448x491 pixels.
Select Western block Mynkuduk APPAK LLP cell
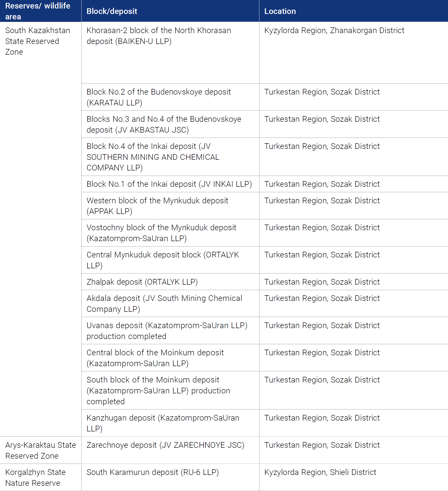click(170, 206)
